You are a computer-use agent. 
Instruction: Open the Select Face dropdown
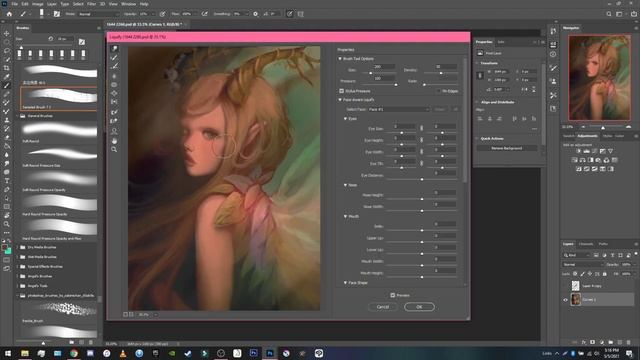pos(398,109)
